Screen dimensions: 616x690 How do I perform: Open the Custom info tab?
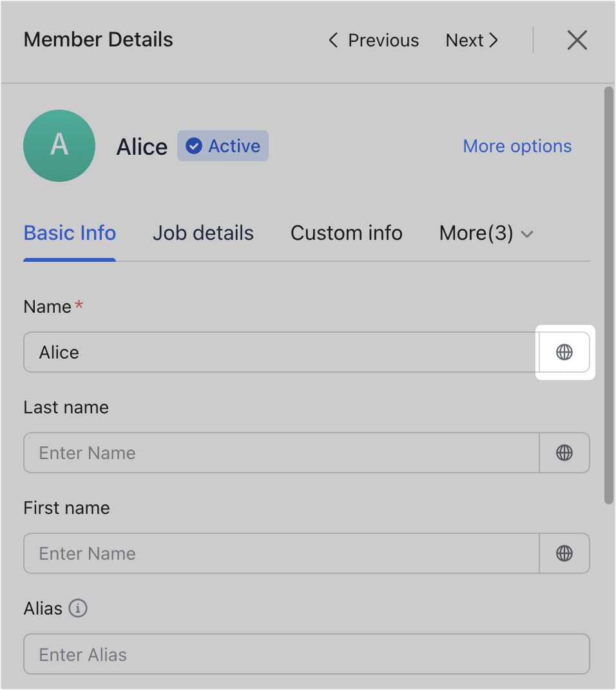tap(346, 233)
